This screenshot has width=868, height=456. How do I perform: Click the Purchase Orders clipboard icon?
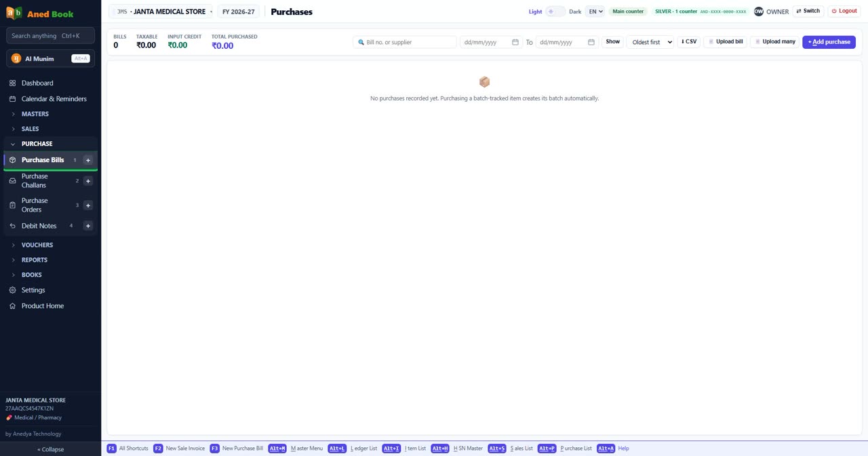pos(12,205)
